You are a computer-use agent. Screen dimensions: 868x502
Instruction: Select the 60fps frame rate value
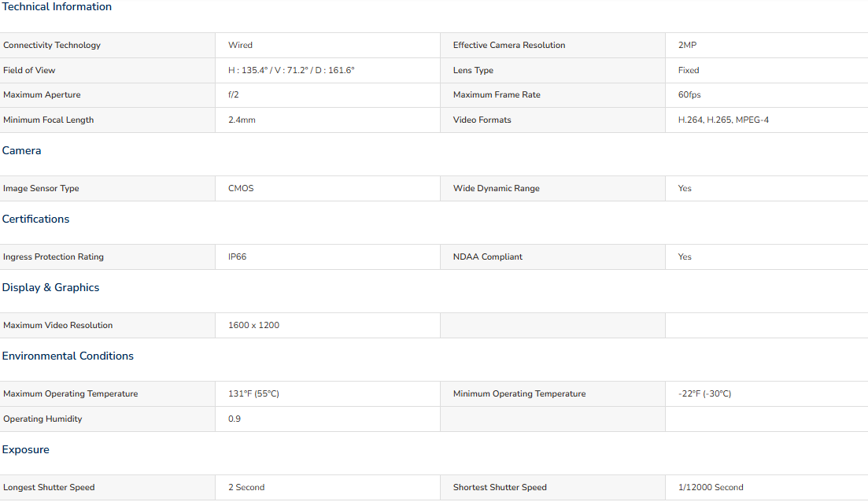tap(689, 94)
